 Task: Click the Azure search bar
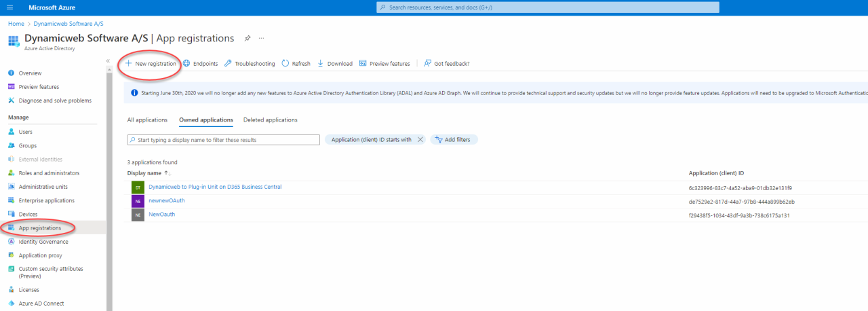tap(548, 7)
